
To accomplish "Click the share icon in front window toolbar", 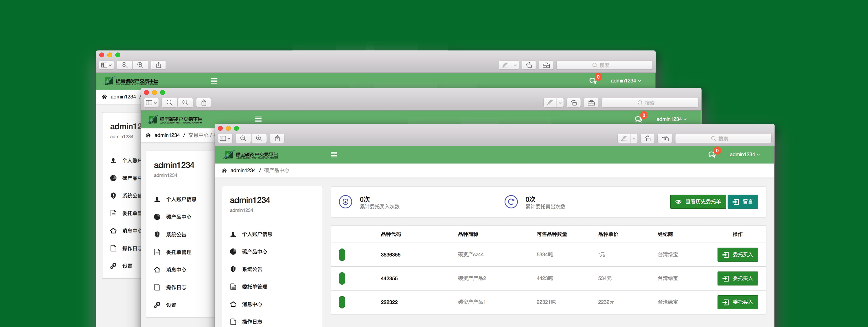I will (277, 138).
